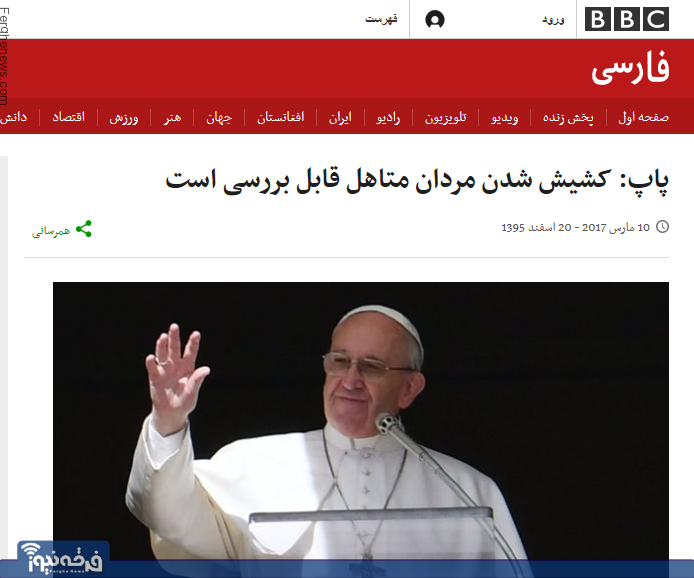This screenshot has height=578, width=694.
Task: Open the پخش زنده tab
Action: click(x=568, y=118)
